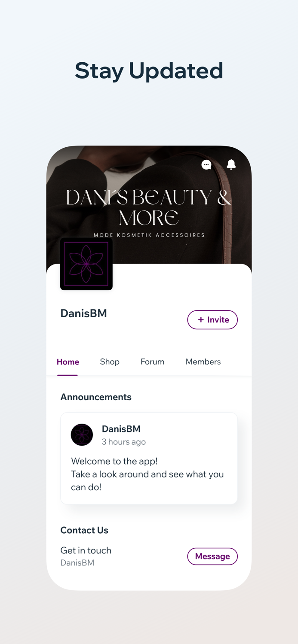Switch to the Members tab
Screen dimensions: 298x644
pyautogui.click(x=203, y=362)
